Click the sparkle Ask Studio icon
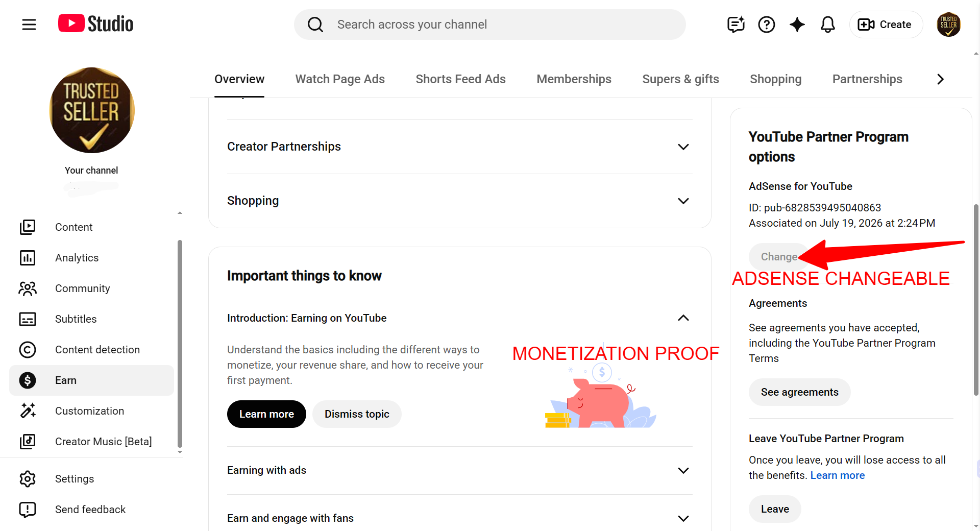980x531 pixels. [x=797, y=24]
